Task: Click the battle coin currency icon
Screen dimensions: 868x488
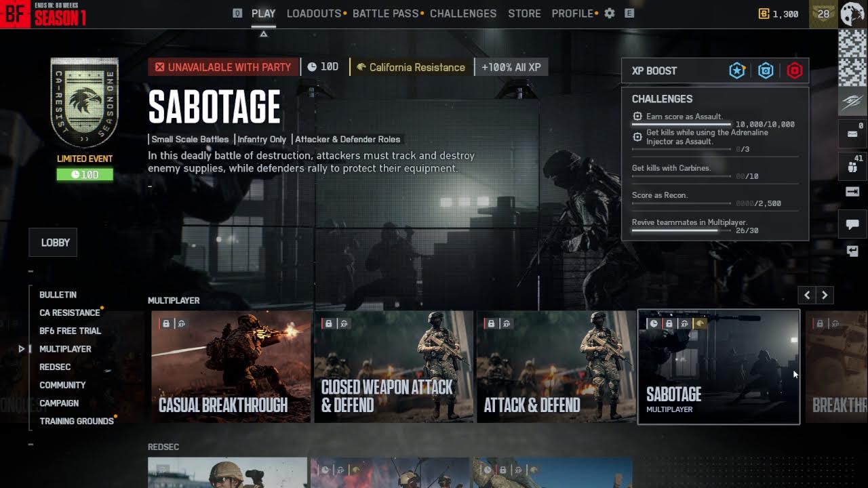Action: click(x=764, y=14)
